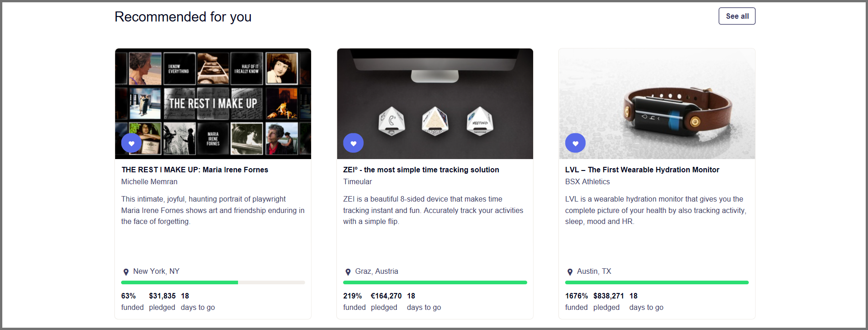The height and width of the screenshot is (330, 868).
Task: Click the Graz, Austria location pin icon
Action: pyautogui.click(x=348, y=272)
